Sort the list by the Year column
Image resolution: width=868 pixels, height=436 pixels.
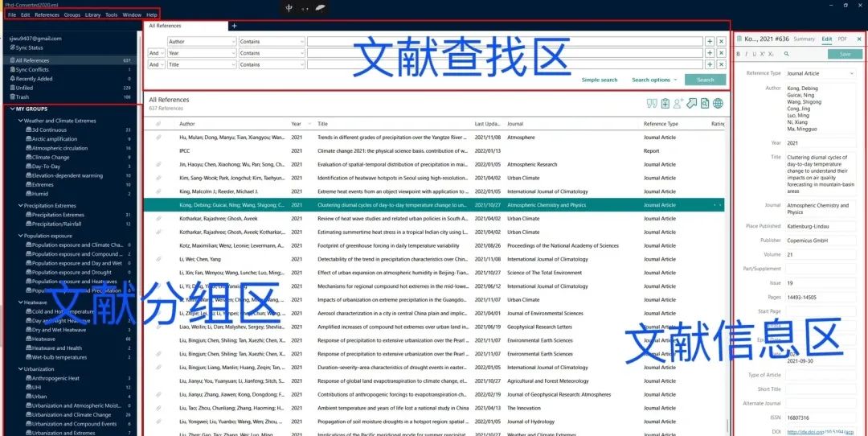tap(297, 124)
